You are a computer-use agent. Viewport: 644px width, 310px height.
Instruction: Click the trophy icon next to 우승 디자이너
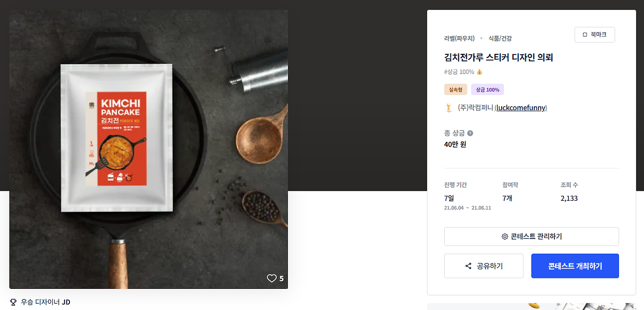coord(14,302)
